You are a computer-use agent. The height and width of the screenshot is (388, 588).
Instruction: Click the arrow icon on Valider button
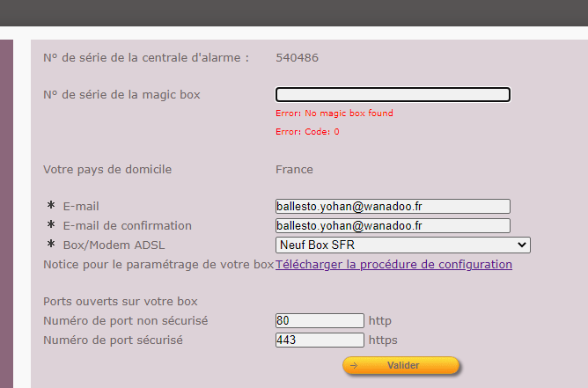point(354,365)
